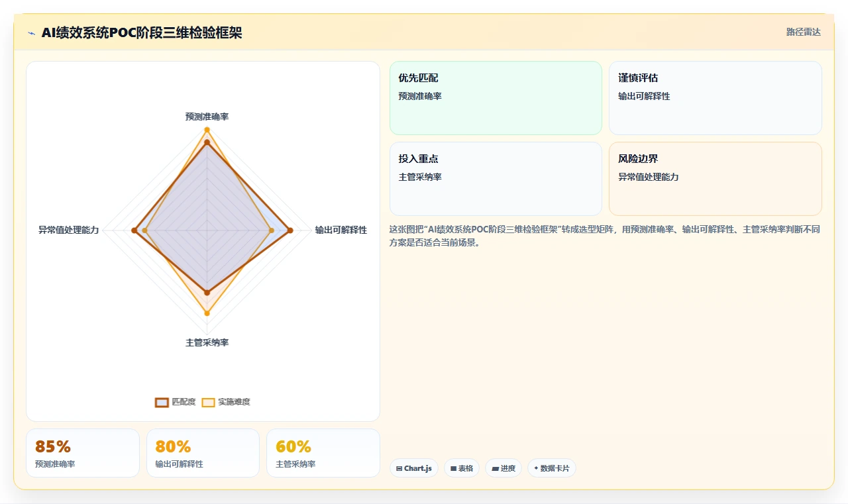Toggle the 匹配度 legend item
848x504 pixels.
coord(176,402)
